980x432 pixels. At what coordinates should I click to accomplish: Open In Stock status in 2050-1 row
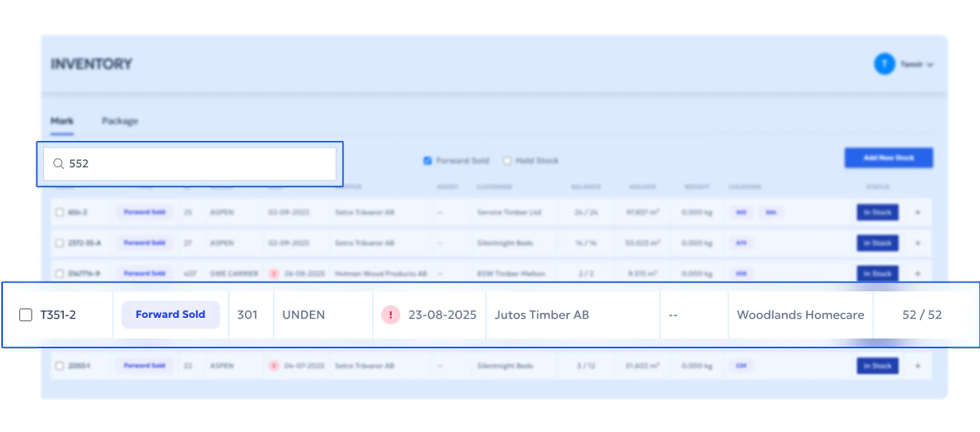click(877, 366)
